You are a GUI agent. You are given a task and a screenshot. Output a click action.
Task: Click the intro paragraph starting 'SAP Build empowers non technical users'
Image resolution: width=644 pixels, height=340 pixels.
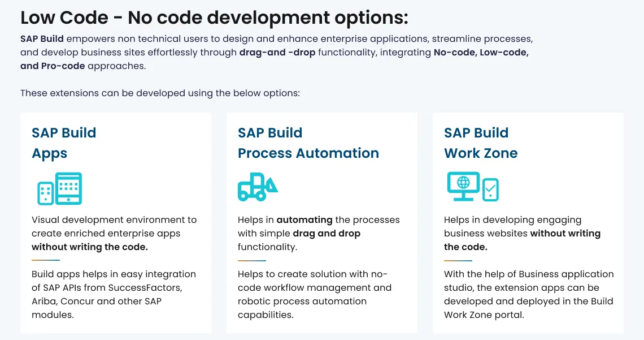click(x=277, y=52)
